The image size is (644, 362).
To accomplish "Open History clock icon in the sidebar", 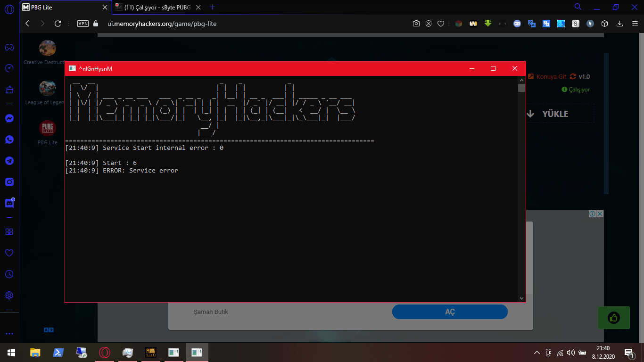I will point(9,274).
